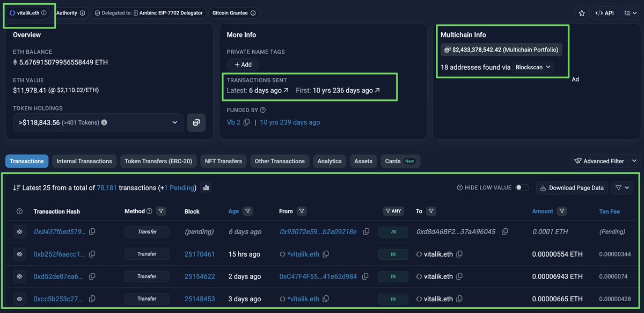Viewport: 644px width, 313px height.
Task: Open block 25170461
Action: pos(199,254)
